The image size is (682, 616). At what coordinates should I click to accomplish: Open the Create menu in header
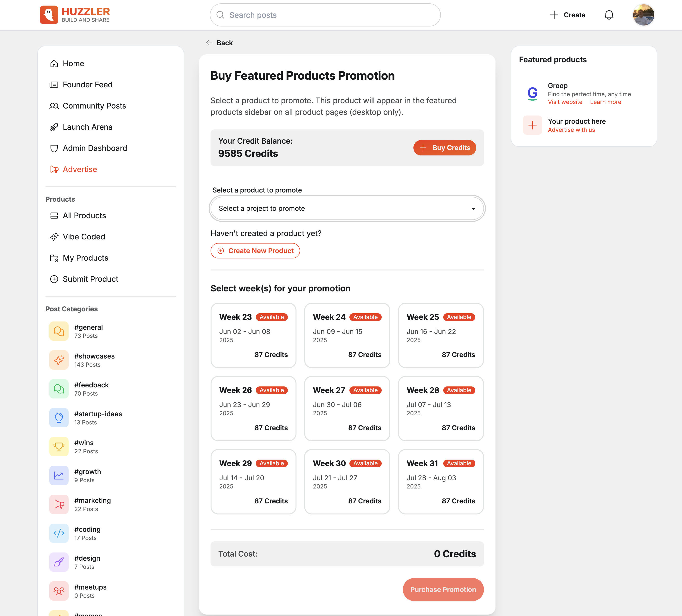[567, 15]
